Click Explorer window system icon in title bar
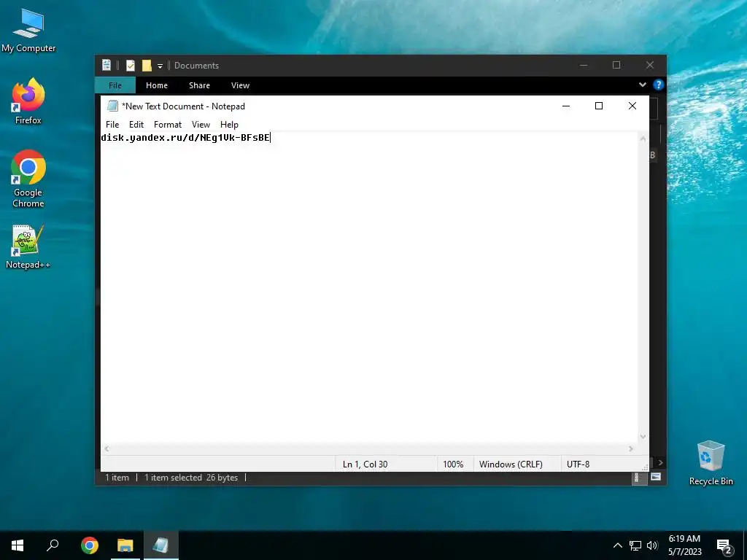This screenshot has width=747, height=560. pos(107,65)
